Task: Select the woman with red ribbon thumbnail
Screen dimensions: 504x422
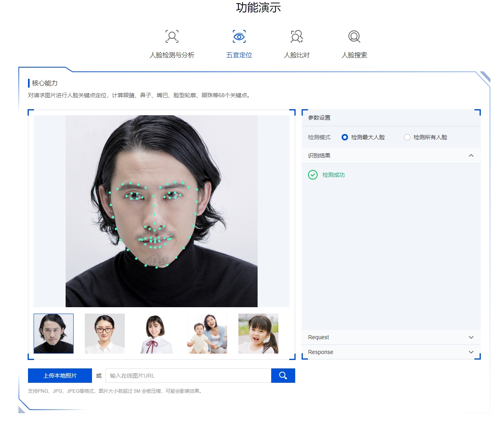Action: 156,334
